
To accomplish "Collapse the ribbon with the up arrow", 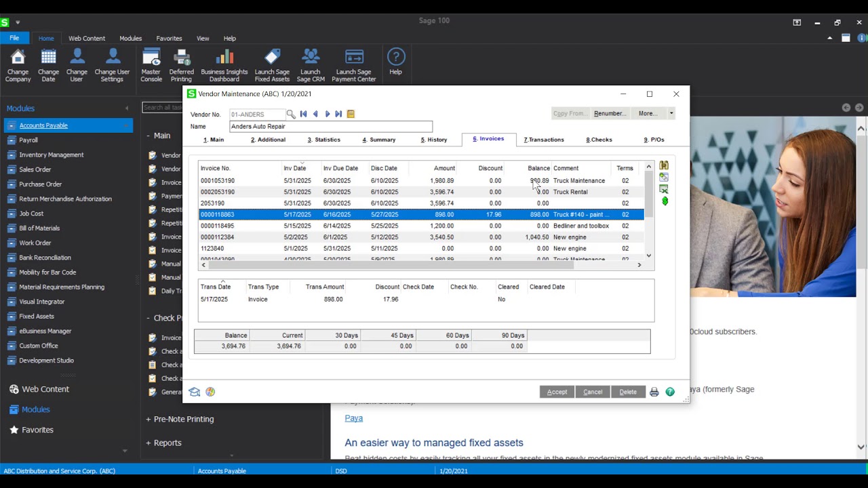I will coord(829,38).
